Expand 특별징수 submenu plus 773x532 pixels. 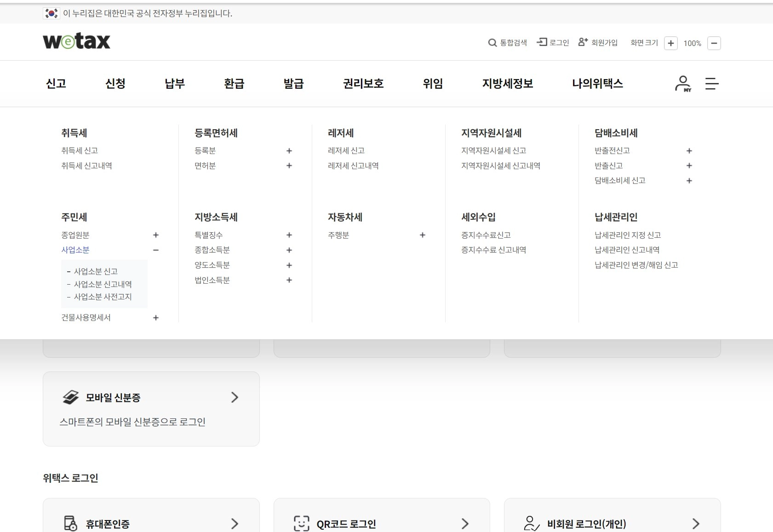(x=289, y=235)
